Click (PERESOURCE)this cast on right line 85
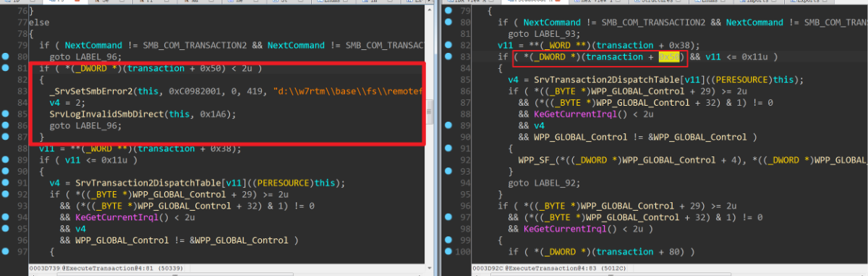 (x=739, y=80)
